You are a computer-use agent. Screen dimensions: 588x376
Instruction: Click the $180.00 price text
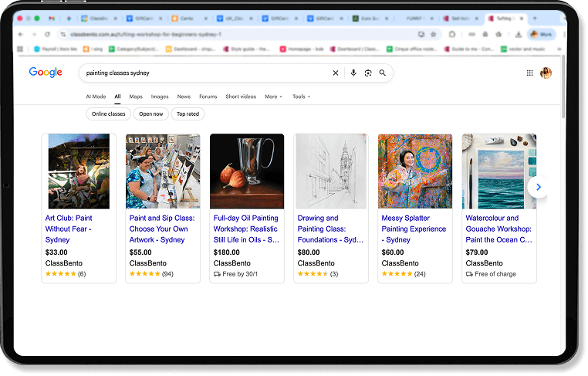click(227, 252)
